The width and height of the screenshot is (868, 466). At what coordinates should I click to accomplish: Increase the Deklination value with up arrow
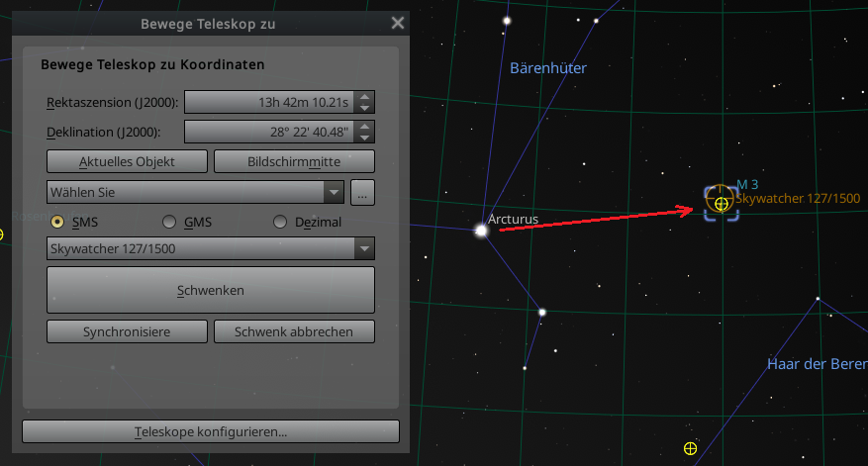coord(364,127)
